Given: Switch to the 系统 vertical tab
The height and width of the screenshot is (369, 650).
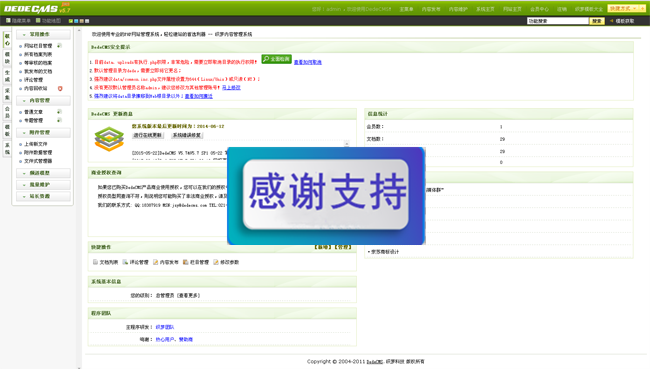Looking at the screenshot, I should click(x=7, y=148).
